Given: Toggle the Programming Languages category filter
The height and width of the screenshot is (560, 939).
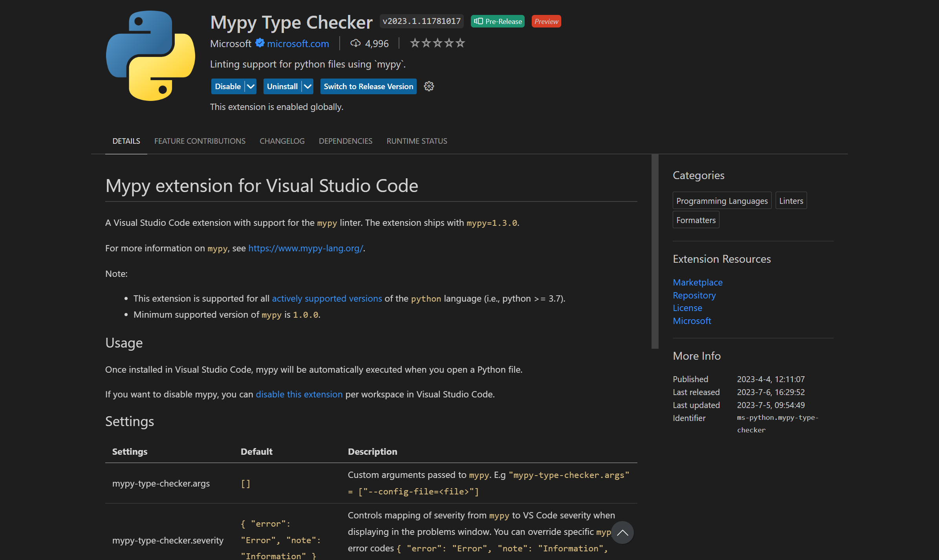Looking at the screenshot, I should (722, 200).
